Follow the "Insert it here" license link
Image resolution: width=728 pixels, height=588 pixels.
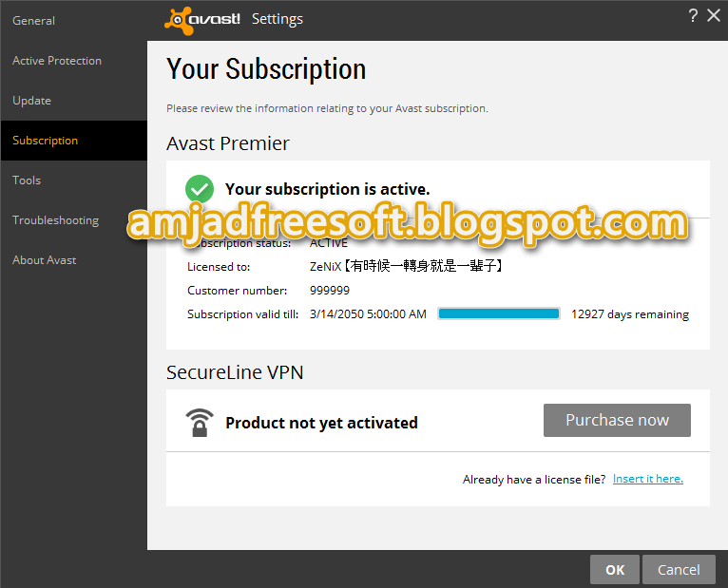pyautogui.click(x=647, y=479)
